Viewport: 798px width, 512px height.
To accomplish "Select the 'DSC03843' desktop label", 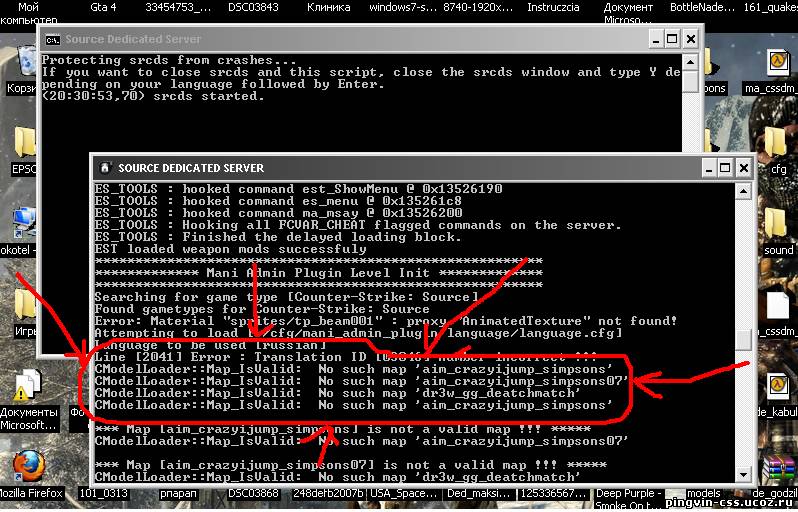I will coord(253,7).
